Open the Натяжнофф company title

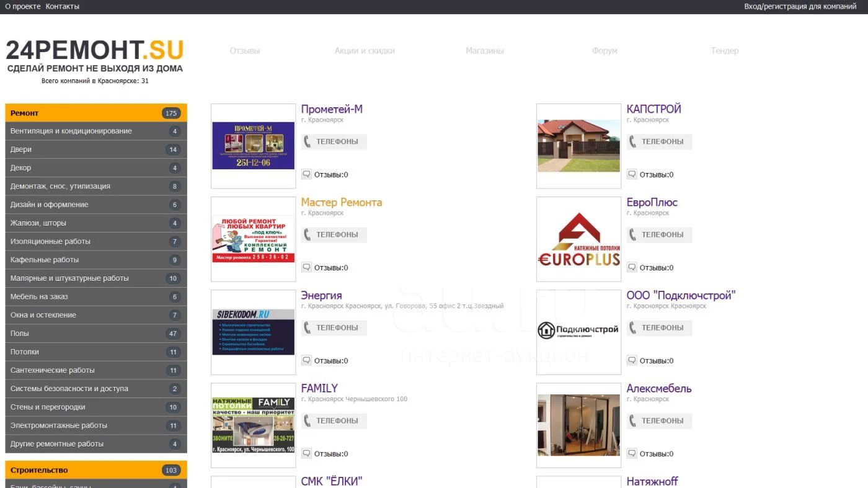click(x=652, y=481)
